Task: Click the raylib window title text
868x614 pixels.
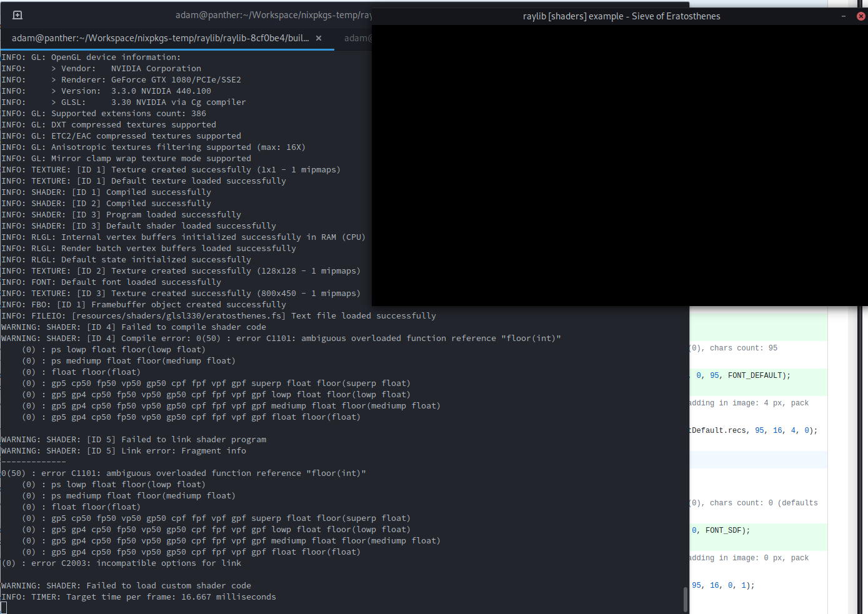Action: [x=621, y=16]
